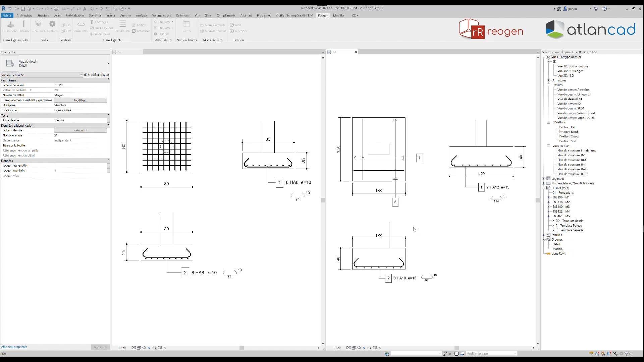Open the Structure ribbon tab
Viewport: 644px width, 362px height.
(x=43, y=15)
